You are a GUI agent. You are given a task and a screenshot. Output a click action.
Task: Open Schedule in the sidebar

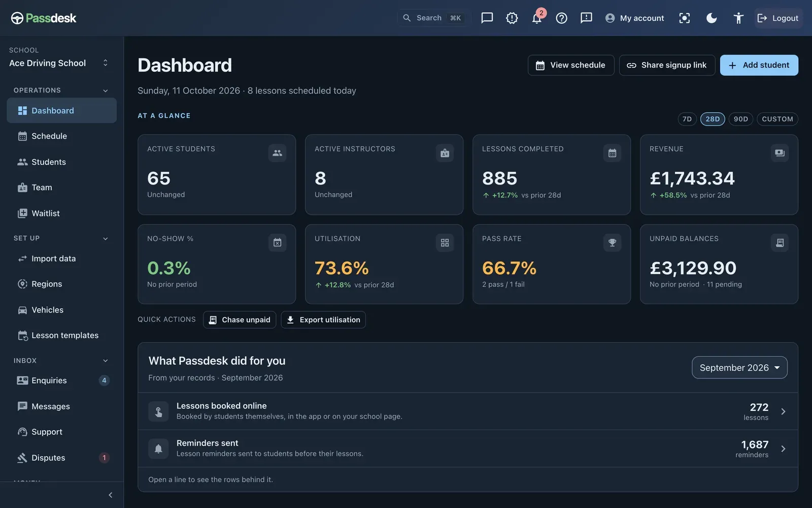pyautogui.click(x=61, y=136)
